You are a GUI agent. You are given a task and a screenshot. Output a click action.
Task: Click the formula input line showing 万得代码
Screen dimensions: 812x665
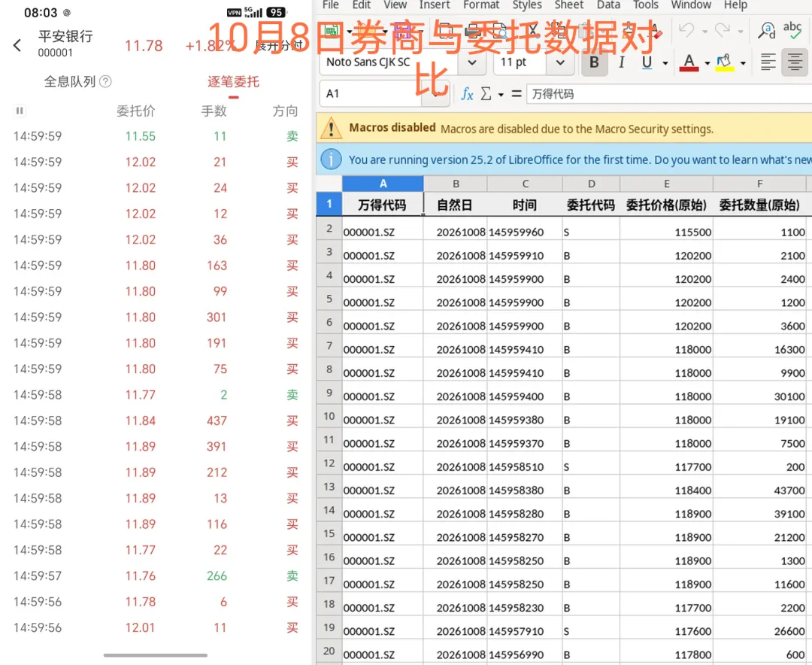click(669, 94)
